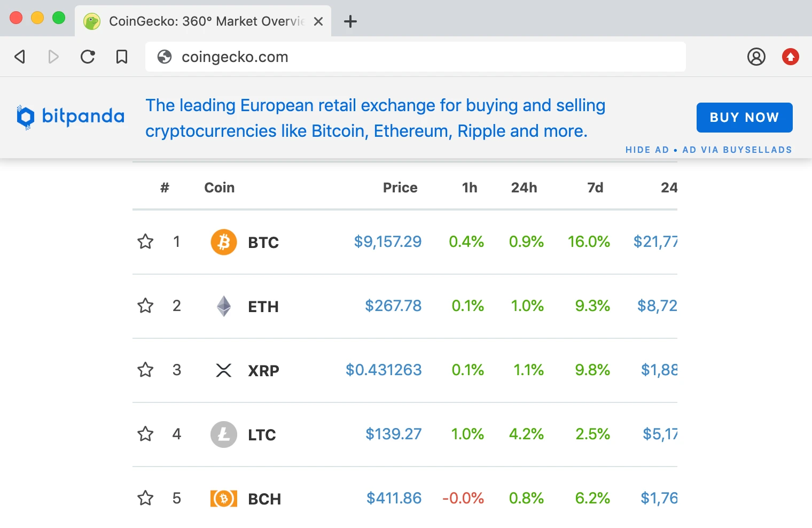This screenshot has height=528, width=812.
Task: Bookmark this page with the bookmark icon
Action: [122, 57]
